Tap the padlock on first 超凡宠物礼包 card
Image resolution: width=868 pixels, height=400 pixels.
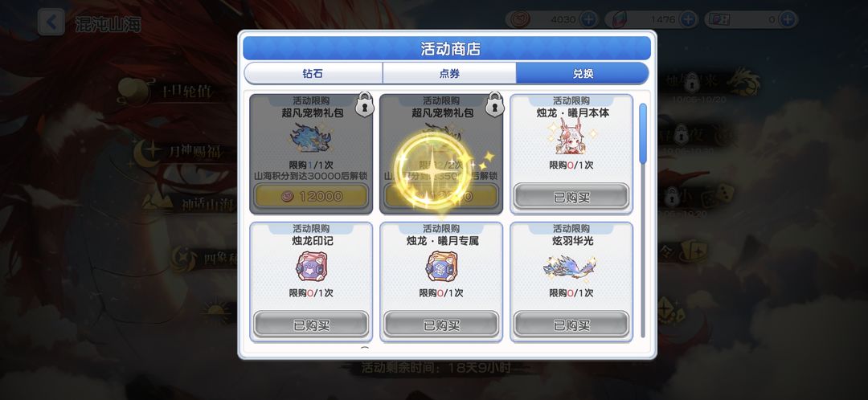[363, 104]
